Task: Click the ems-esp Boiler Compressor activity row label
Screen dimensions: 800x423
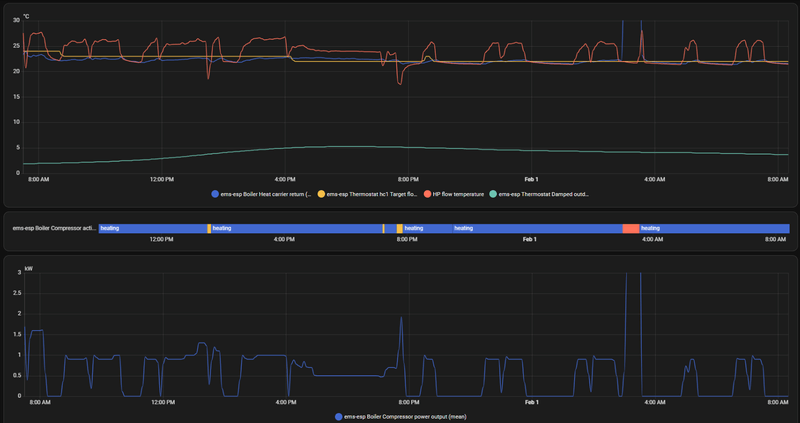Action: 55,228
